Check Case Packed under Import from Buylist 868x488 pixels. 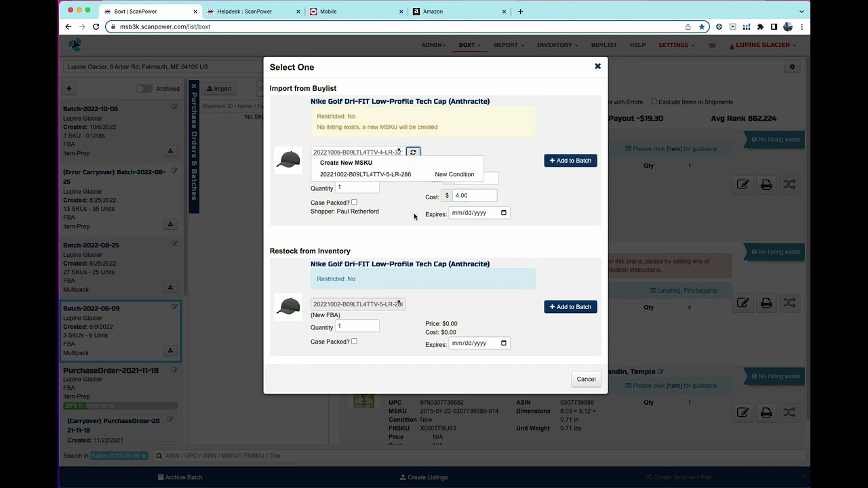point(354,203)
